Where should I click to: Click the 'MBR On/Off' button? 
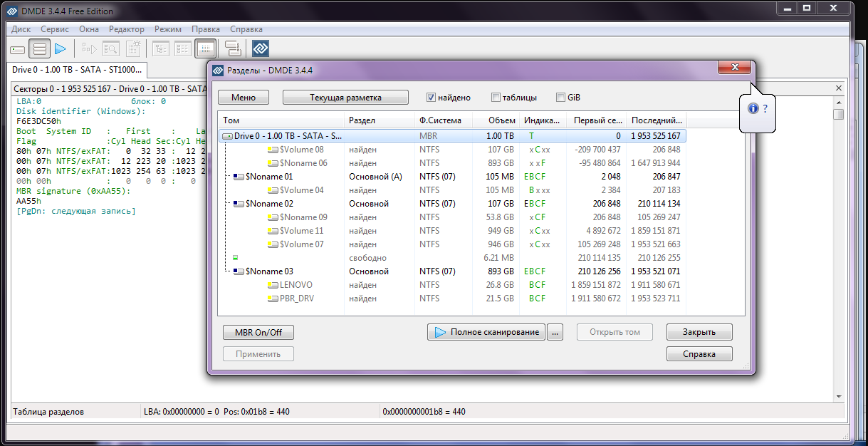pos(258,333)
